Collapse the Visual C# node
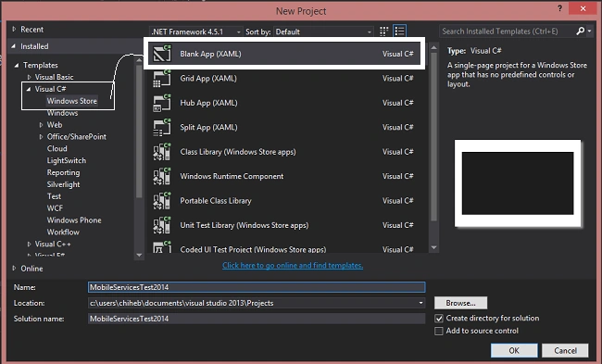Screen dimensions: 602x364 pyautogui.click(x=29, y=89)
